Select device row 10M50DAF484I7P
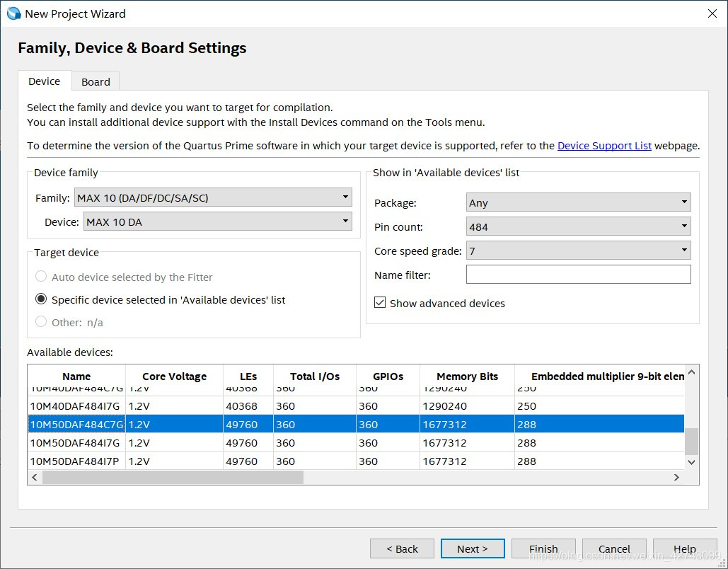This screenshot has height=569, width=728. [x=356, y=461]
